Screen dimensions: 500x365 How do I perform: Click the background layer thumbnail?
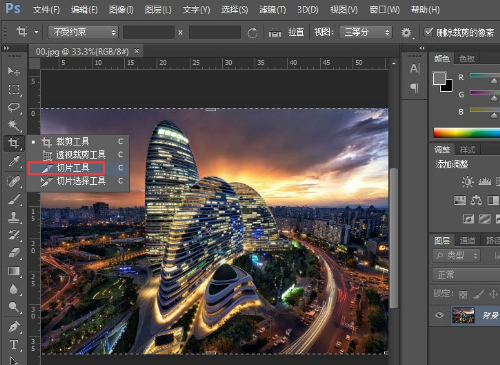point(463,315)
